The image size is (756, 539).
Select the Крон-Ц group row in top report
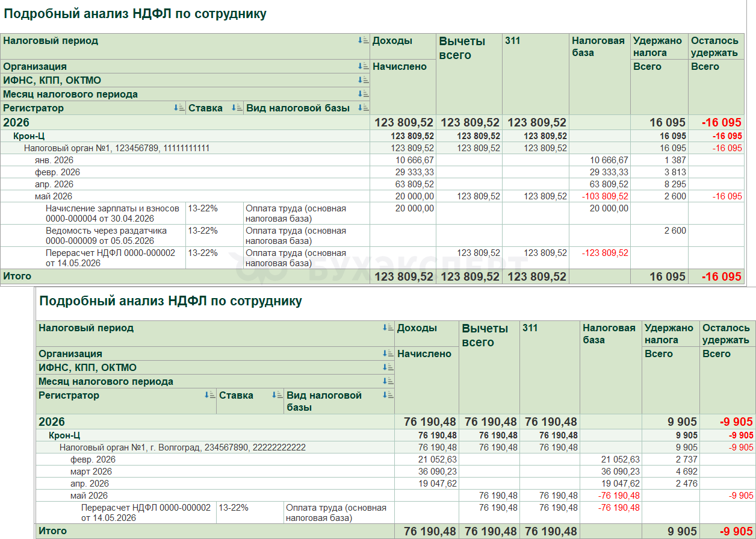(x=373, y=136)
